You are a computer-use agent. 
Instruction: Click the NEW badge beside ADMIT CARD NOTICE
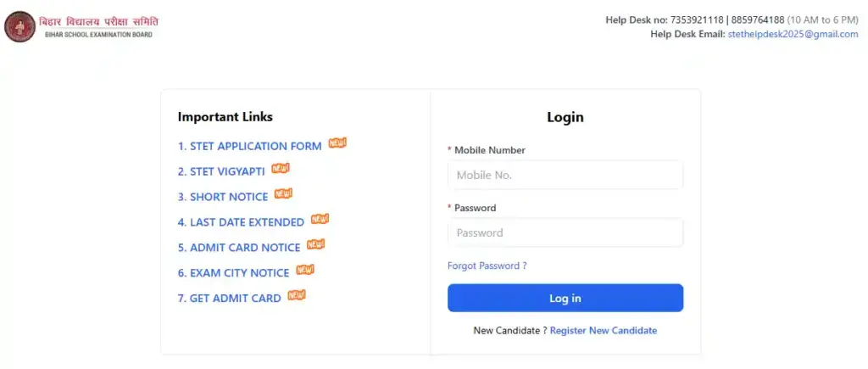pos(315,245)
